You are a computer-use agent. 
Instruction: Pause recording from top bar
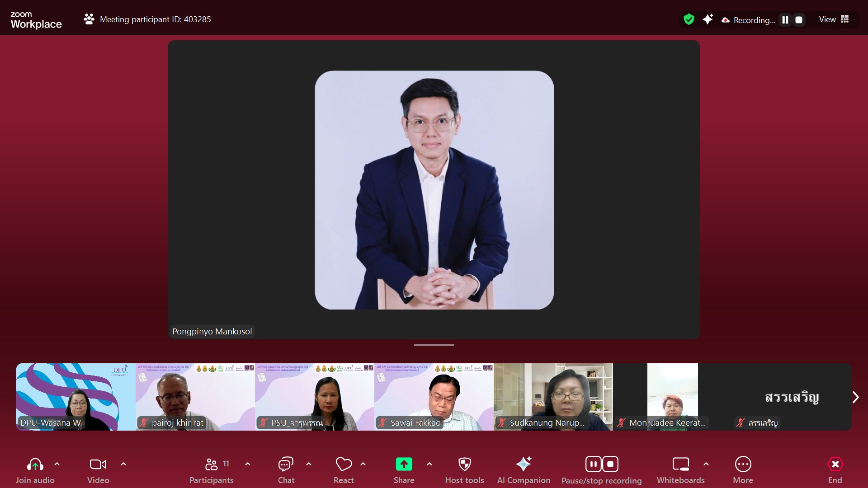pos(785,20)
